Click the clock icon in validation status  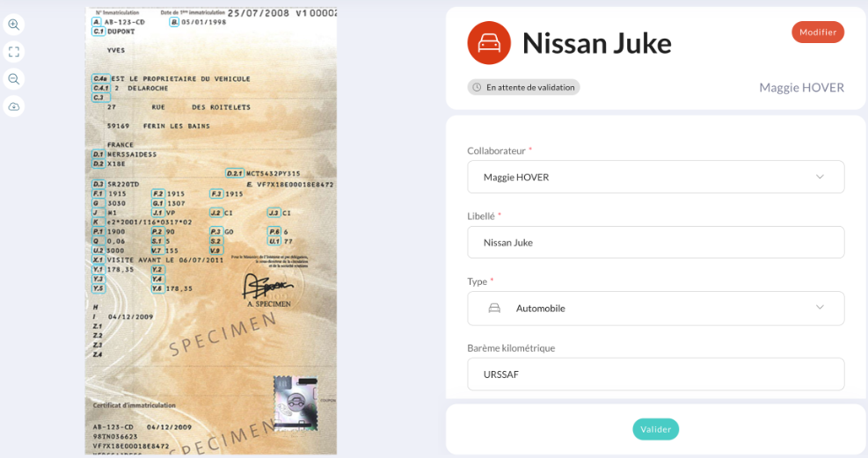click(x=477, y=87)
